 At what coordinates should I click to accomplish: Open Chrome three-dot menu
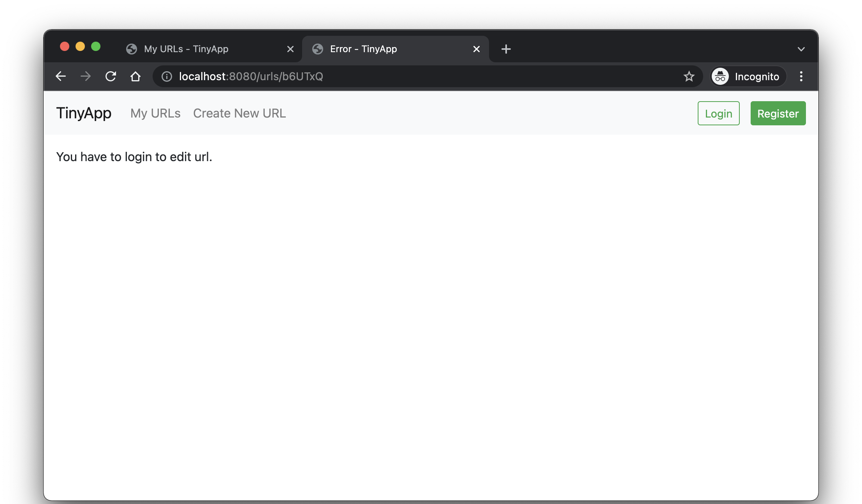click(801, 77)
